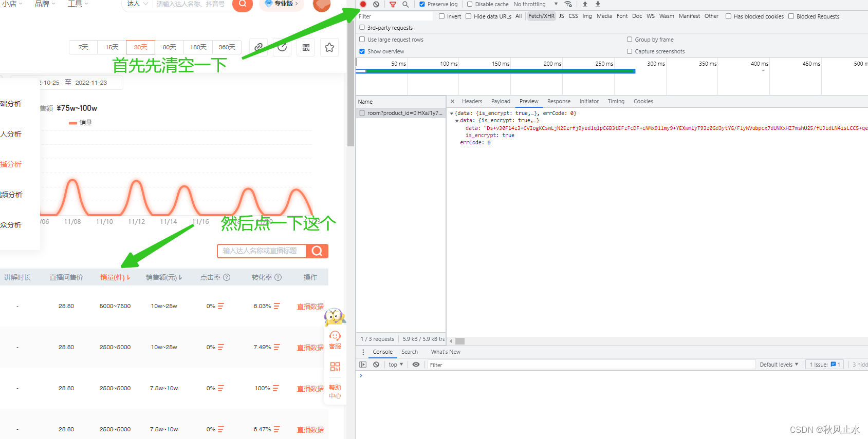Viewport: 868px width, 439px height.
Task: Open the Headers tab
Action: [472, 101]
